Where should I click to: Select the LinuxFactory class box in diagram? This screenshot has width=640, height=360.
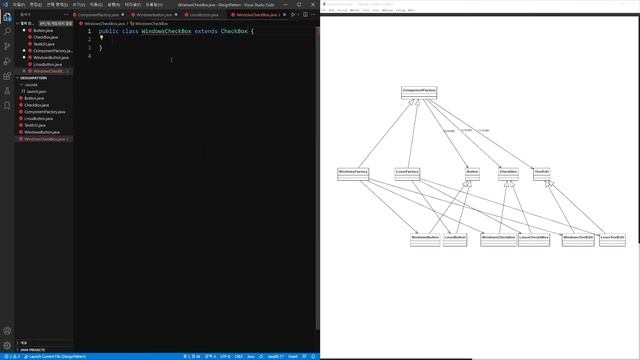(x=407, y=174)
